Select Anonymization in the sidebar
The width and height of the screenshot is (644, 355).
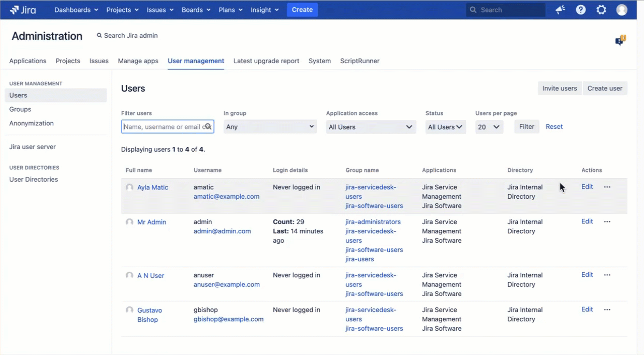(32, 123)
